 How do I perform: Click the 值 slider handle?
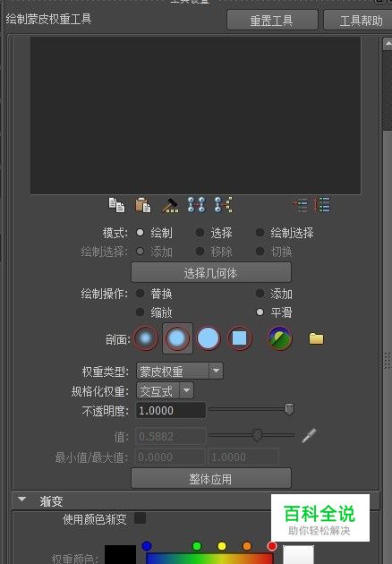click(x=257, y=435)
